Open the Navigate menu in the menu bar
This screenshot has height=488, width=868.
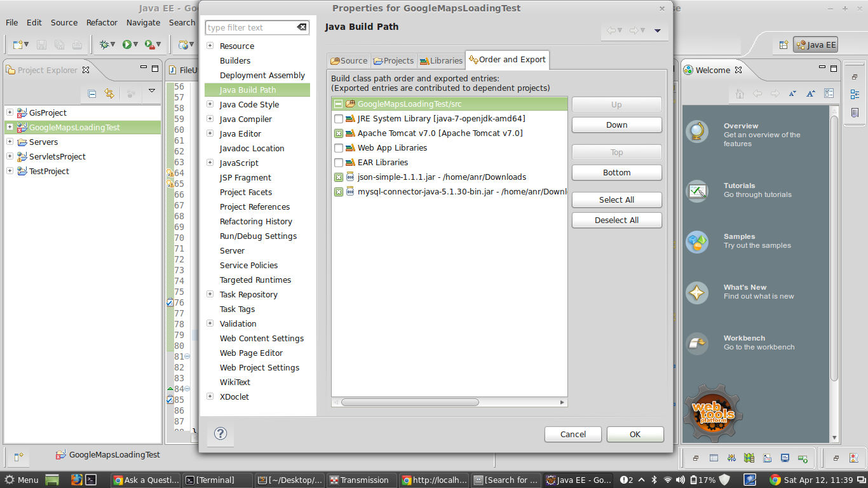(143, 22)
